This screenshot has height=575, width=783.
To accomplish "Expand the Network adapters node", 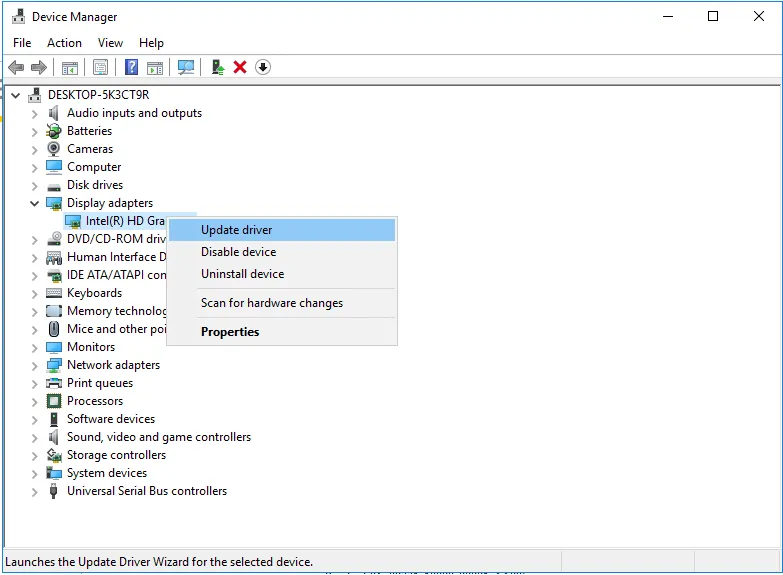I will point(35,365).
